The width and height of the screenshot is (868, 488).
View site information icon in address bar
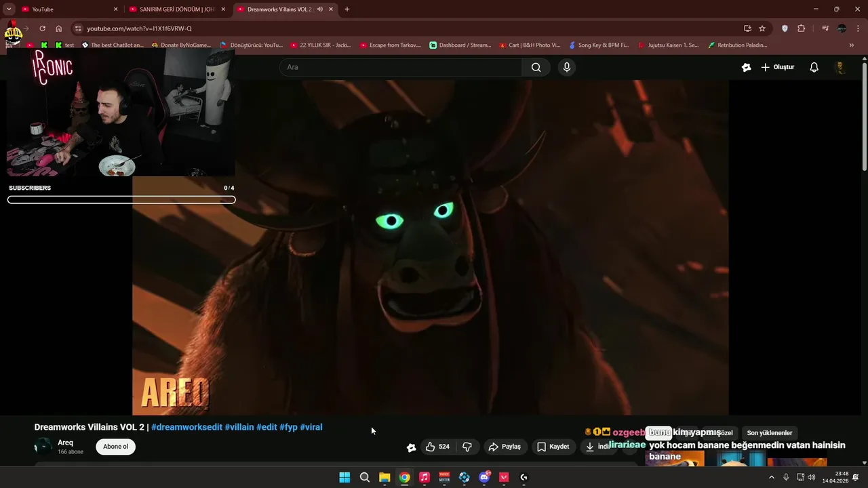click(x=78, y=28)
